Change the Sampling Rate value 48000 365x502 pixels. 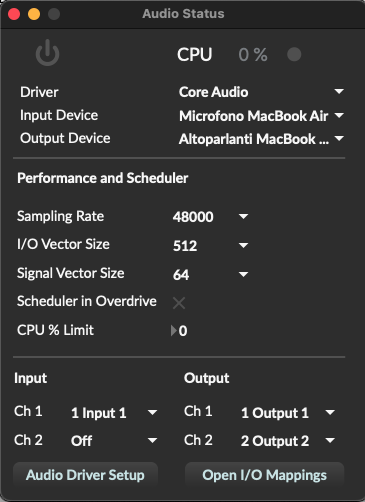[x=210, y=217]
